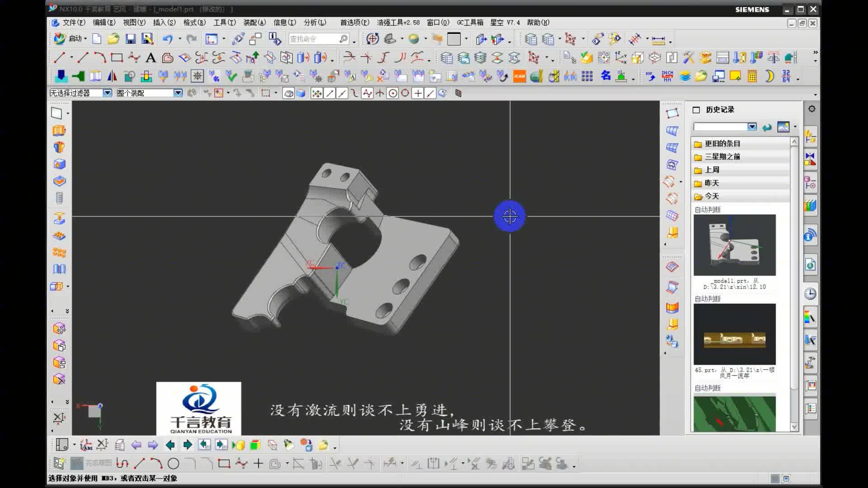The image size is (868, 488).
Task: Open the 帮助(H) menu
Action: (538, 23)
